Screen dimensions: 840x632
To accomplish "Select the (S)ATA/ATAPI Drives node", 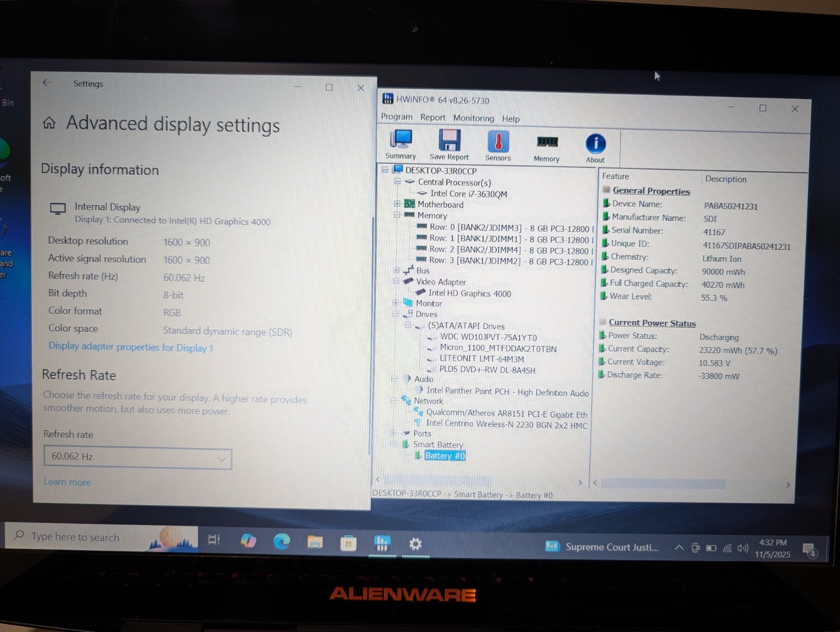I will (x=466, y=326).
